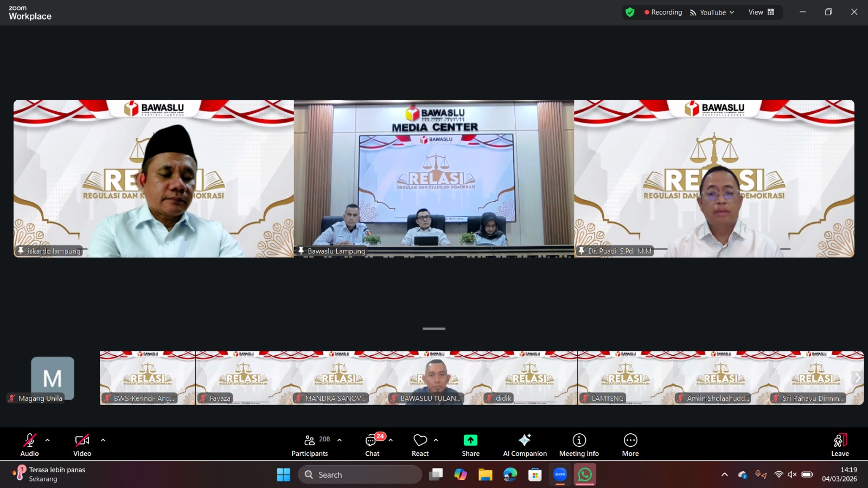Select the BAWASLU TULAN participant thumbnail

point(434,378)
